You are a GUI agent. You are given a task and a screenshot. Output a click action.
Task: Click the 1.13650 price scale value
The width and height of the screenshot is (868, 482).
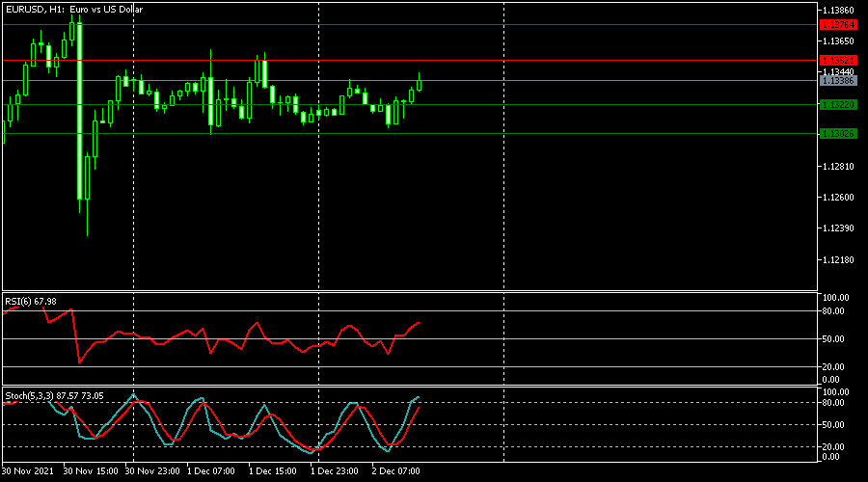pos(838,41)
